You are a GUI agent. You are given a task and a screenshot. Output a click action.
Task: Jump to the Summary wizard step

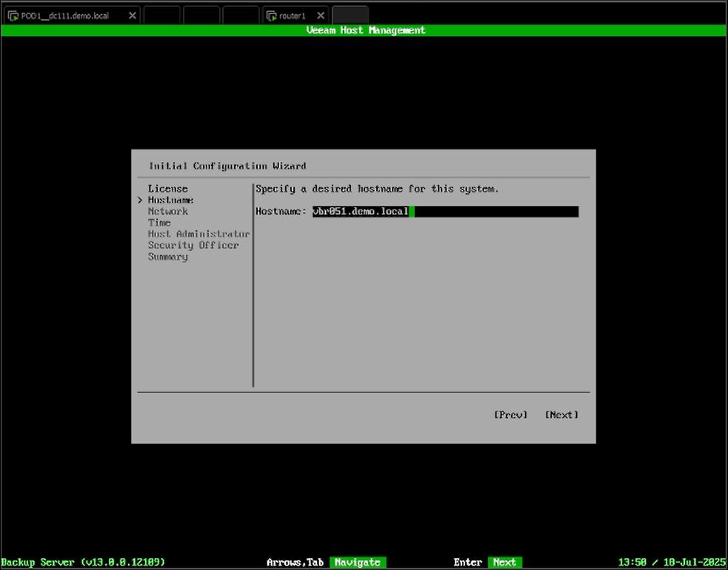(167, 257)
